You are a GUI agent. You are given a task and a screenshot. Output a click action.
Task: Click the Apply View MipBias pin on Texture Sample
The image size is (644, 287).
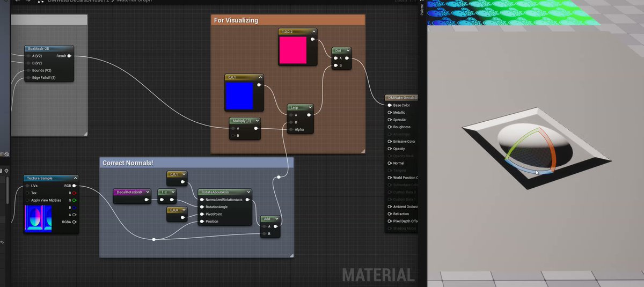point(27,200)
